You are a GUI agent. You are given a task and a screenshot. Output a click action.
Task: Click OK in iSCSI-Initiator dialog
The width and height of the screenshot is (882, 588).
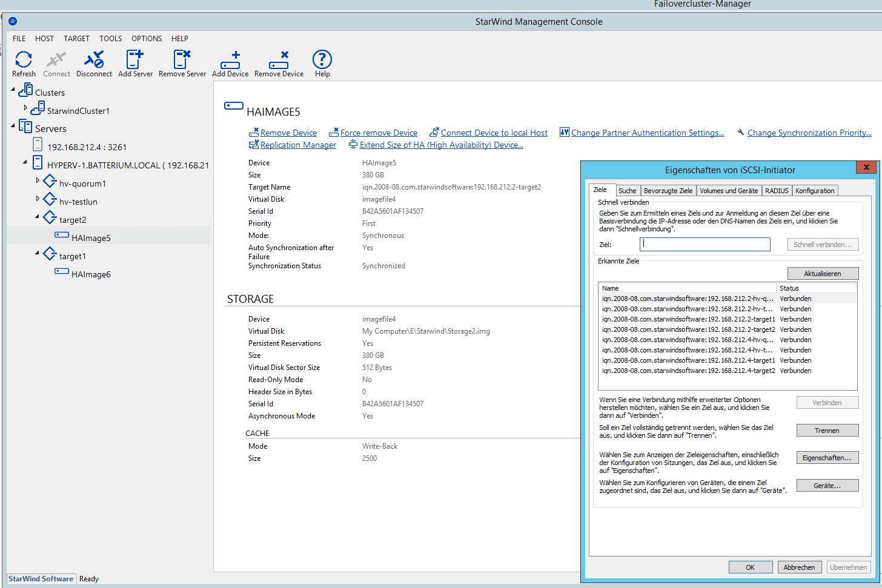(x=751, y=567)
